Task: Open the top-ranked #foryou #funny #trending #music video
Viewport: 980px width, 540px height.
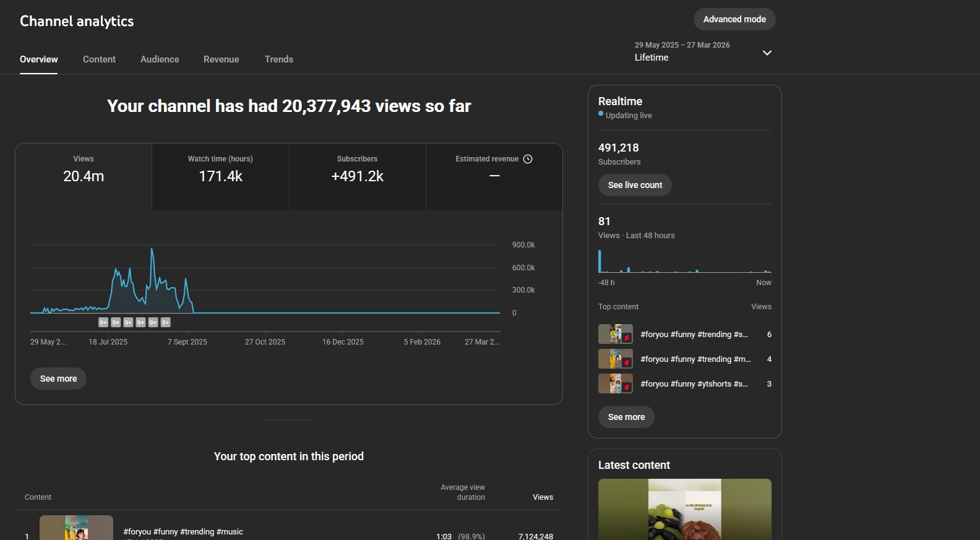Action: [x=183, y=531]
